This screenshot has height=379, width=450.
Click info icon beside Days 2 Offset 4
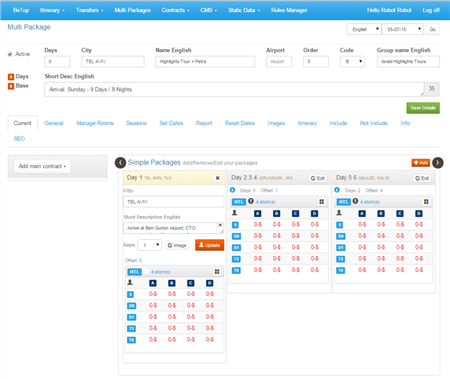[337, 190]
